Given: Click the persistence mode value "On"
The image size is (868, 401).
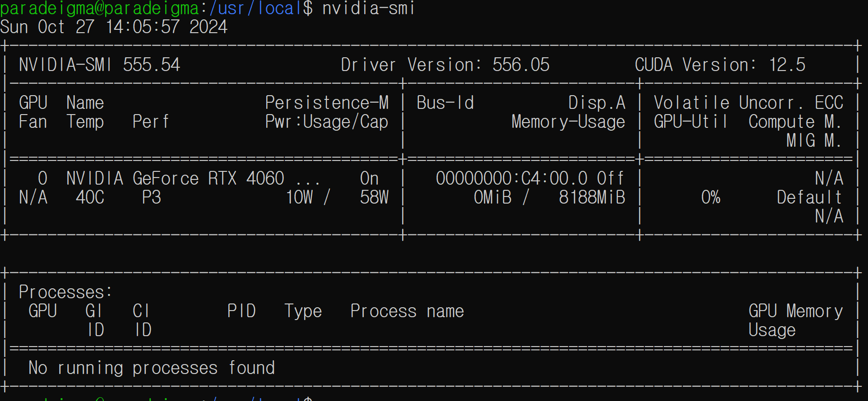Looking at the screenshot, I should [370, 178].
